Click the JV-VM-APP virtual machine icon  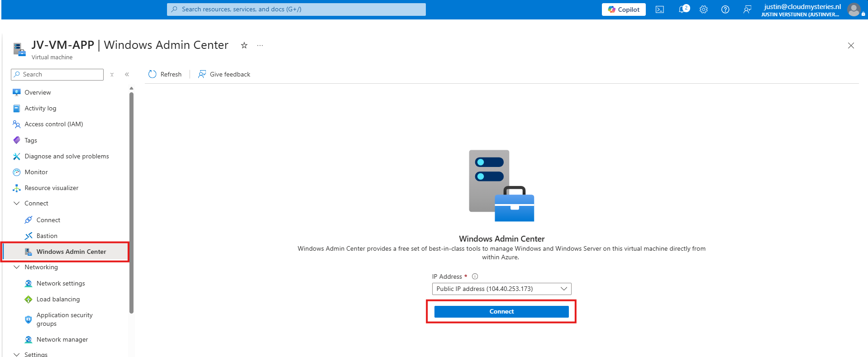tap(19, 49)
